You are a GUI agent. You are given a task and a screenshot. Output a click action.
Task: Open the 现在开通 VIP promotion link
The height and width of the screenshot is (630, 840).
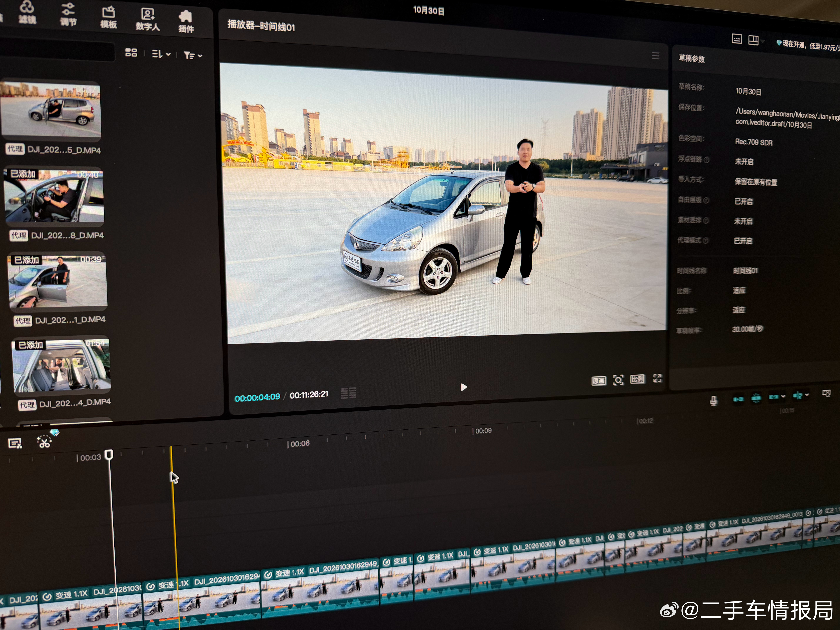click(x=808, y=46)
